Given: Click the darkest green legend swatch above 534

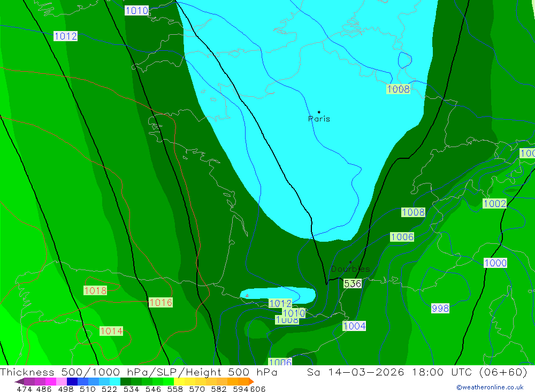Looking at the screenshot, I should [126, 381].
